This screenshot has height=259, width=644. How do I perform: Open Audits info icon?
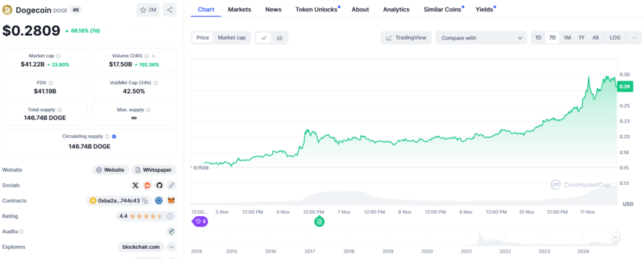(x=21, y=232)
